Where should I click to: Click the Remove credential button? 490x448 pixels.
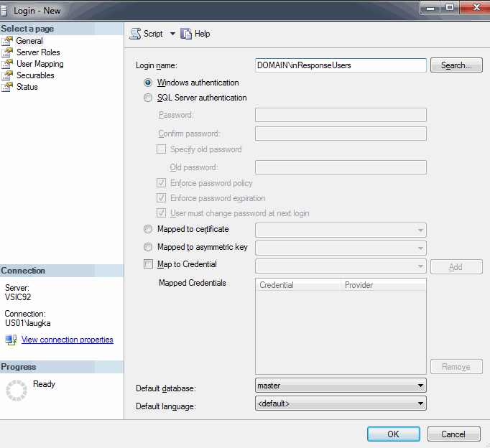click(x=456, y=367)
